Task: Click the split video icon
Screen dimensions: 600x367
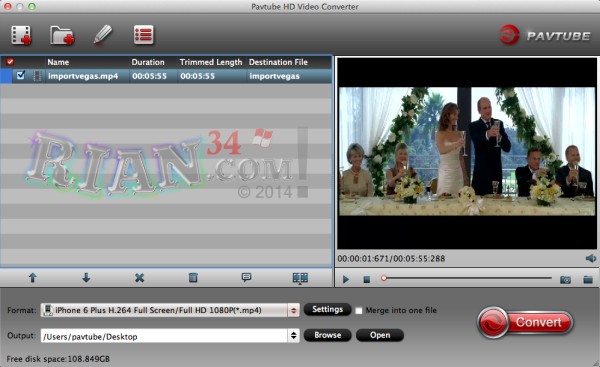Action: pyautogui.click(x=300, y=278)
